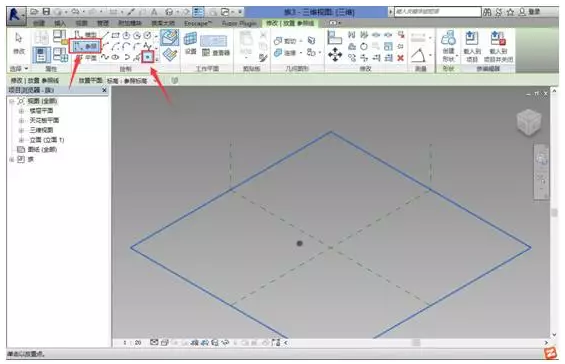Viewport: 565px width, 364px height.
Task: Click the Properties palette icon
Action: [x=41, y=55]
